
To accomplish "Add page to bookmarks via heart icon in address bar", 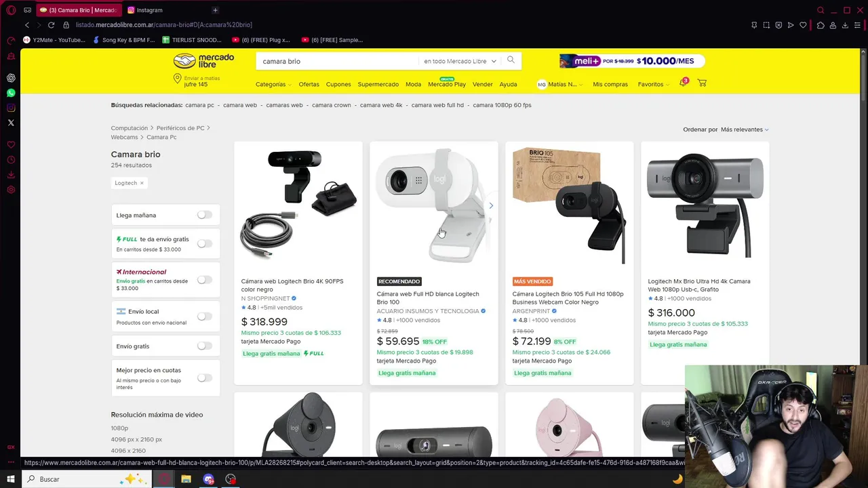I will pyautogui.click(x=803, y=25).
